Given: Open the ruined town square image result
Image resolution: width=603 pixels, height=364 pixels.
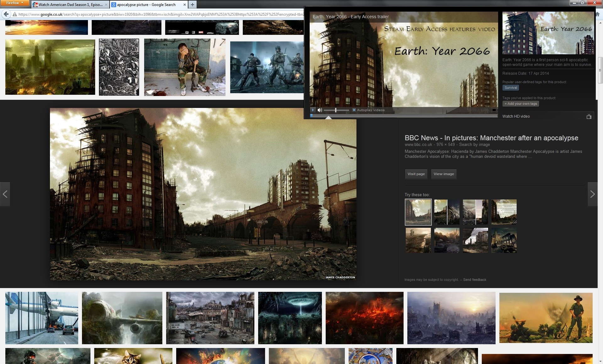Looking at the screenshot, I should 210,318.
